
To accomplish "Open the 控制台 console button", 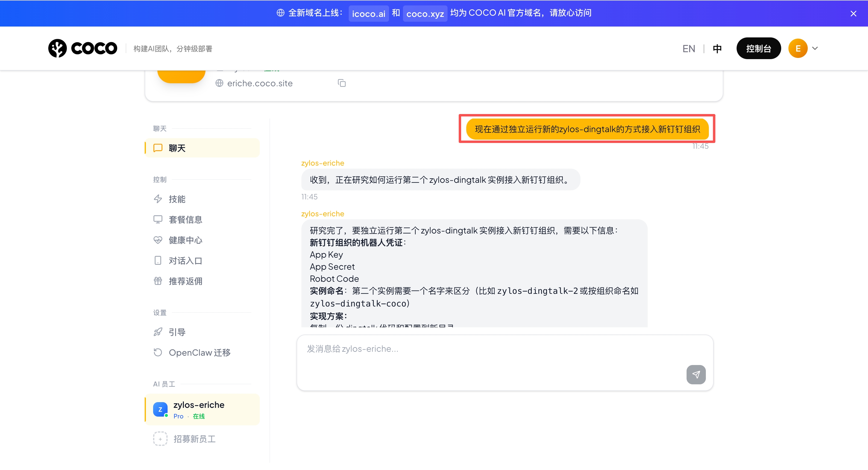I will coord(759,48).
